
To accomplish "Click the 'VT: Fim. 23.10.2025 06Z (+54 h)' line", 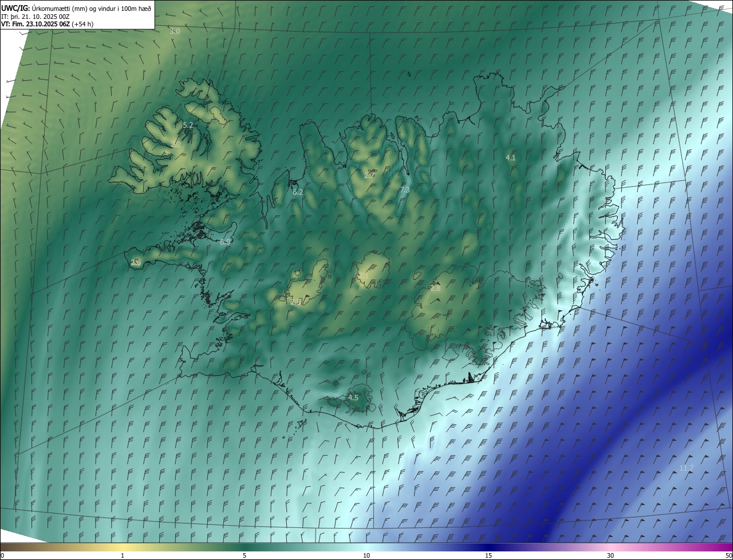I will (x=48, y=24).
